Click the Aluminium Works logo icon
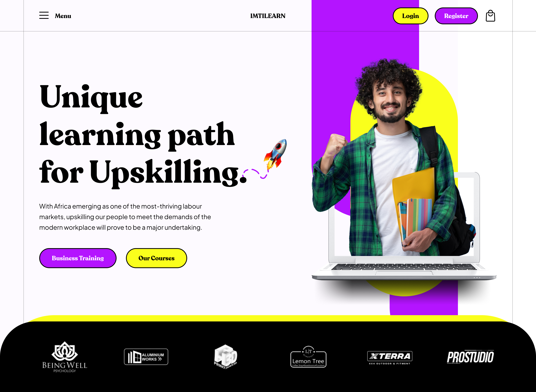Image resolution: width=536 pixels, height=392 pixels. (145, 357)
